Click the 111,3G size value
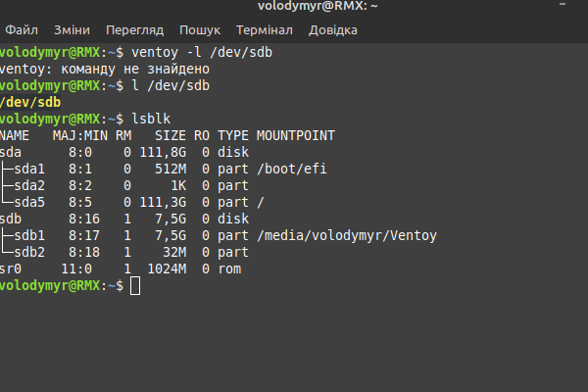Viewport: 588px width, 392px height. click(163, 202)
